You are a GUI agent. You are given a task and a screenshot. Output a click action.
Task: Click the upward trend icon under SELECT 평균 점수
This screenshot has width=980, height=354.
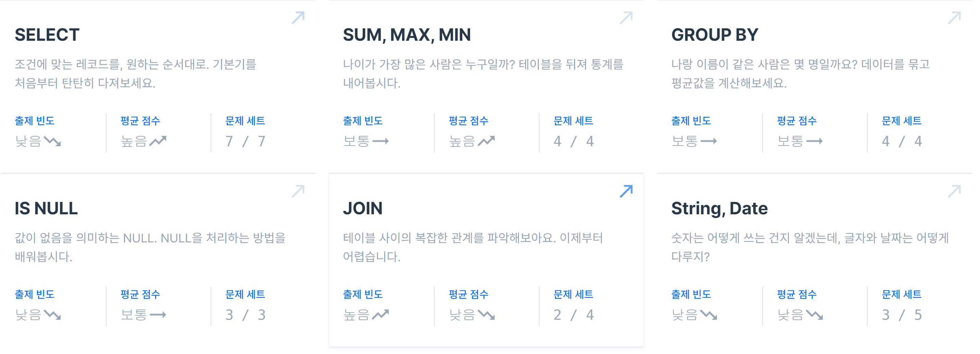[x=158, y=141]
